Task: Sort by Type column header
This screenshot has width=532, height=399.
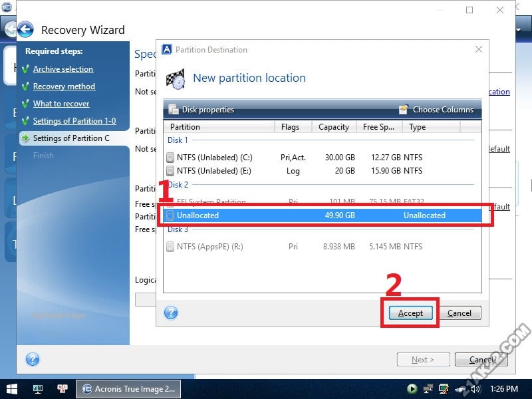Action: click(x=431, y=127)
